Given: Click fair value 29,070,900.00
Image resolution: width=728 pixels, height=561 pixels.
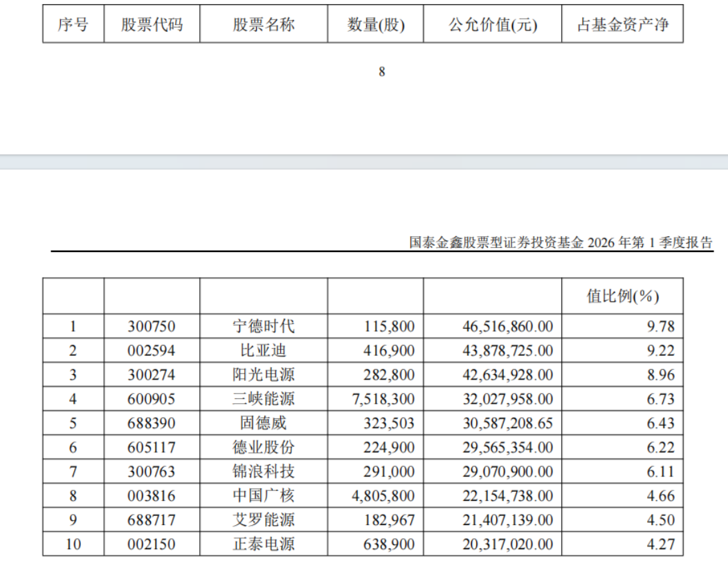Looking at the screenshot, I should (x=507, y=471).
